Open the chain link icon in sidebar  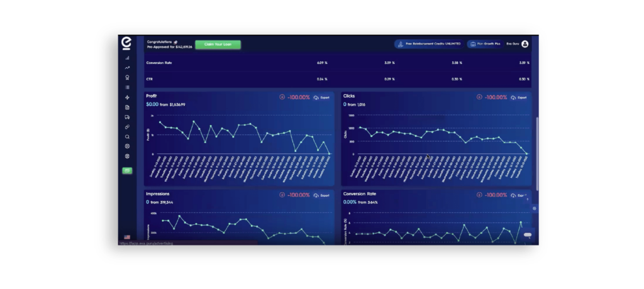pyautogui.click(x=127, y=128)
